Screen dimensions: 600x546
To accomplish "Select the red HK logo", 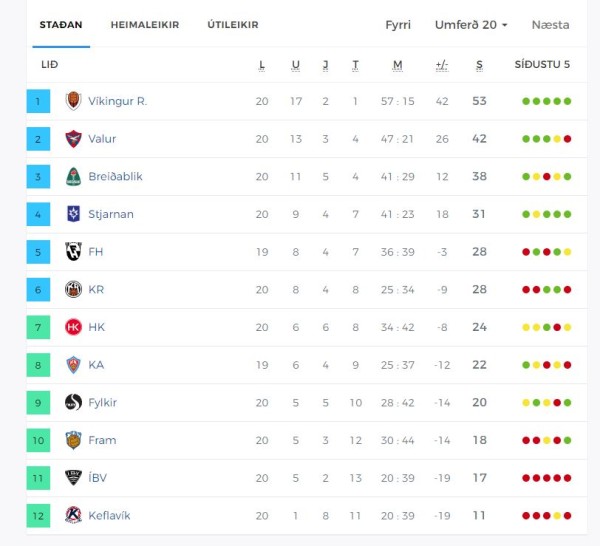I will point(73,327).
